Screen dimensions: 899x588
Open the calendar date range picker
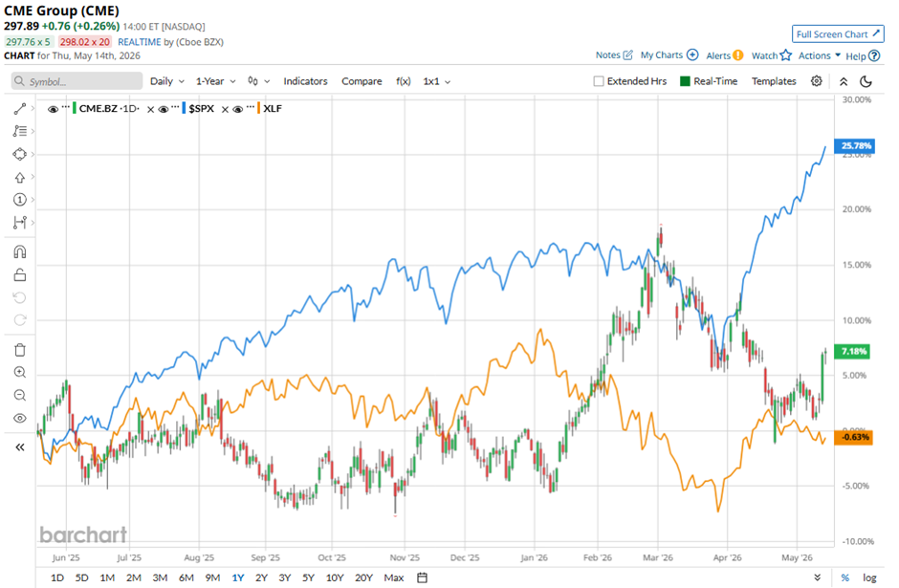[x=422, y=577]
